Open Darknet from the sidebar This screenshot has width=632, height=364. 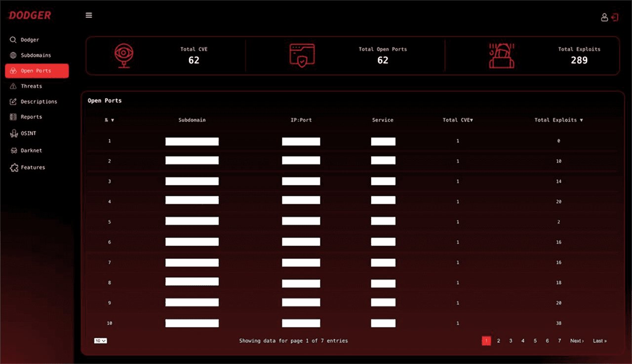pyautogui.click(x=31, y=150)
